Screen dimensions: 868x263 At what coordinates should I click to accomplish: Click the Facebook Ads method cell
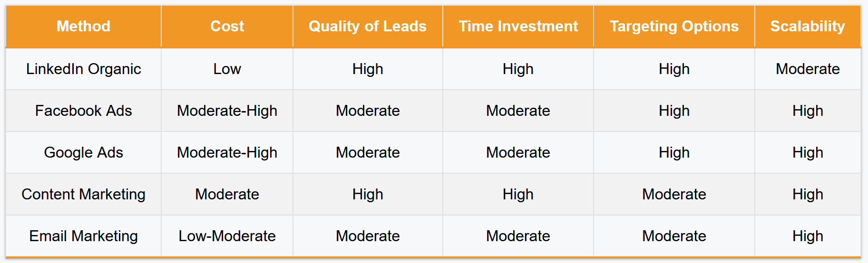tap(83, 111)
